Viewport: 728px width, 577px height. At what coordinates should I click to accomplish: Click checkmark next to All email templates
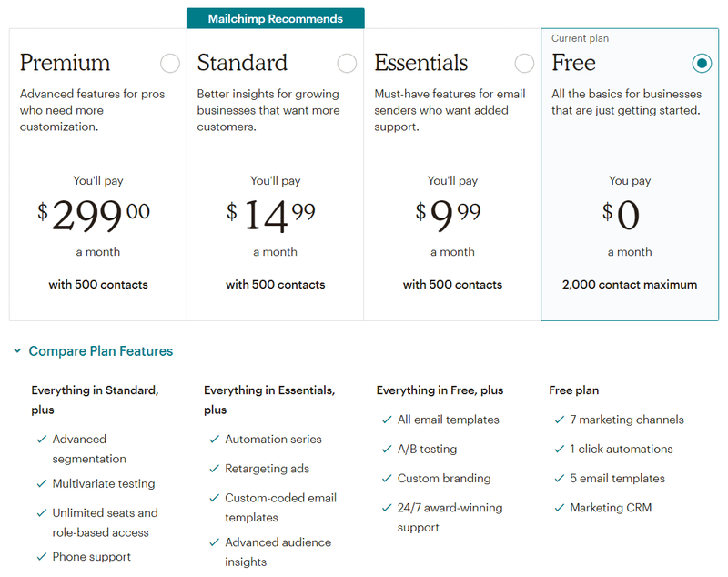388,420
